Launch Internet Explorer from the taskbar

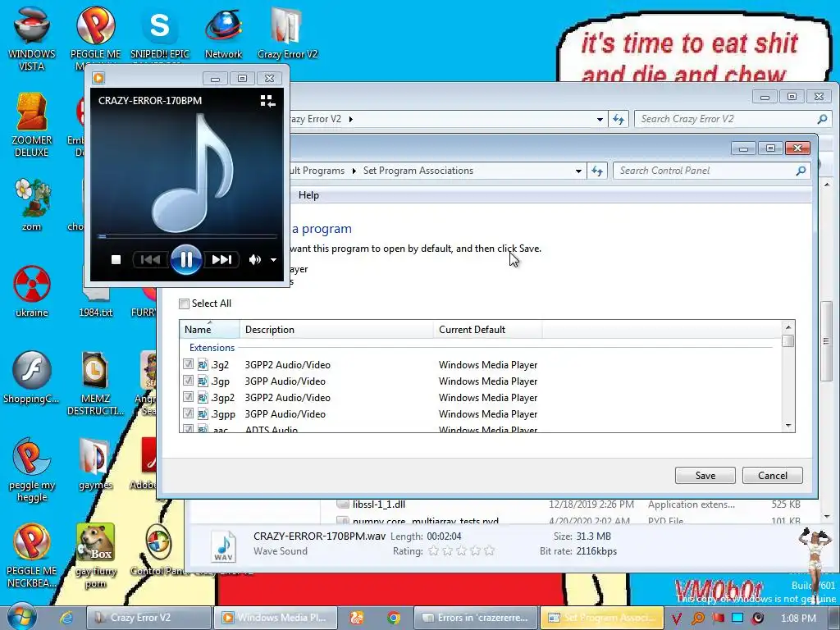coord(66,618)
